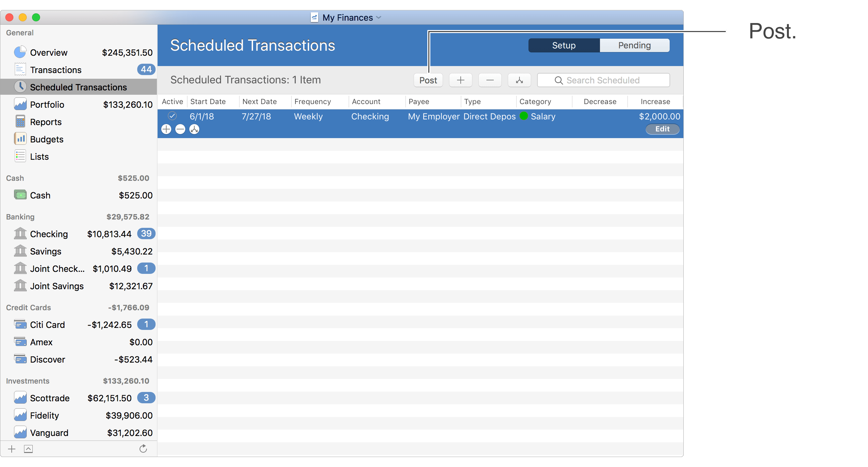Select the Transactions sidebar entry

point(56,70)
